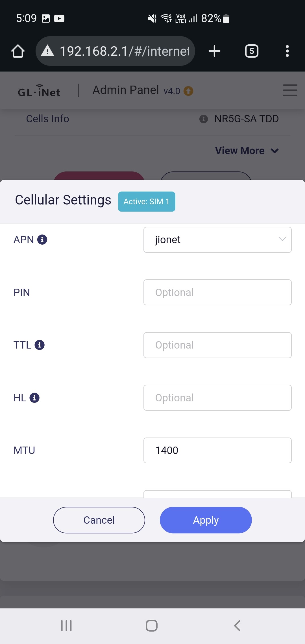Tap the firmware upgrade arrow icon

188,91
